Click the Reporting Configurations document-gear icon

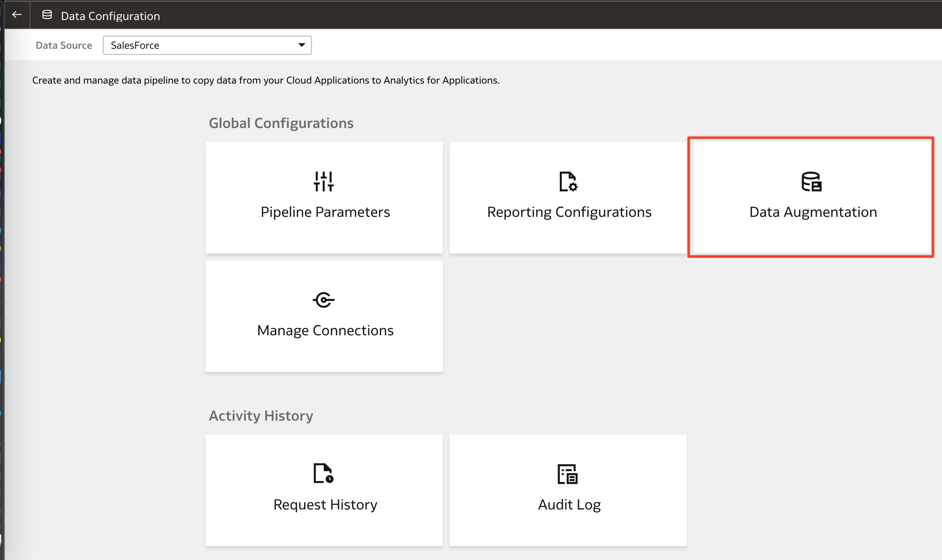(x=568, y=182)
